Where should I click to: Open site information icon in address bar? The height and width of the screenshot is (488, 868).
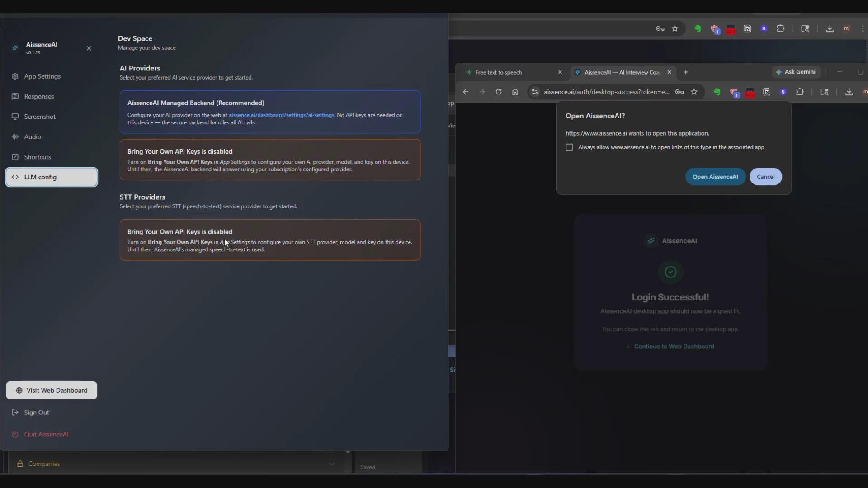coord(535,92)
